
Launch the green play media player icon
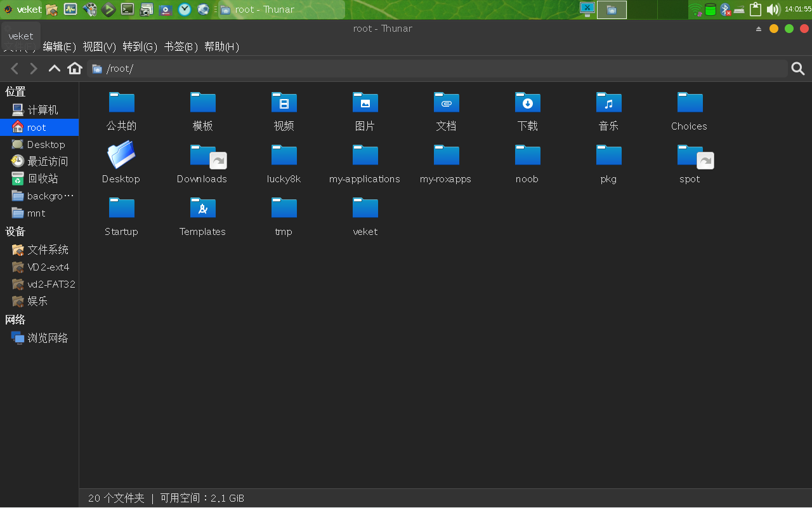[108, 10]
